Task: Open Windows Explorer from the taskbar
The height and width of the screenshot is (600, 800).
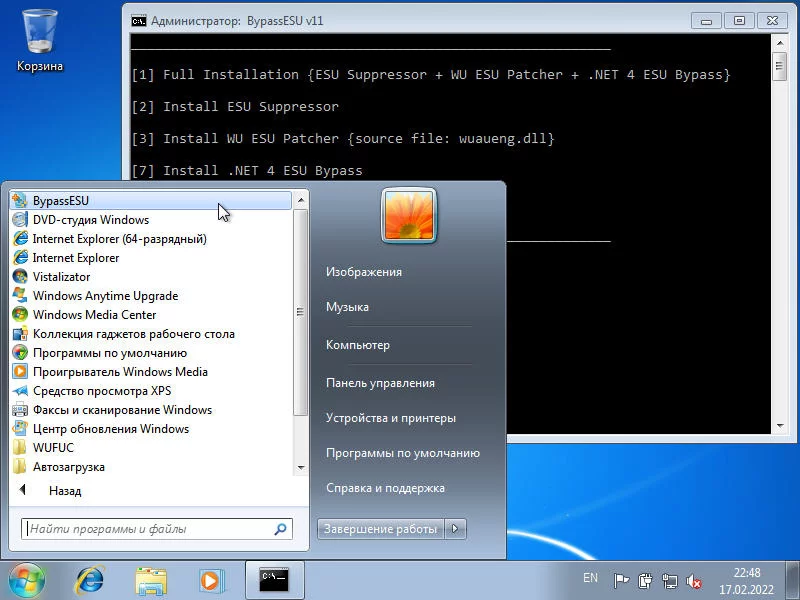Action: (x=151, y=581)
